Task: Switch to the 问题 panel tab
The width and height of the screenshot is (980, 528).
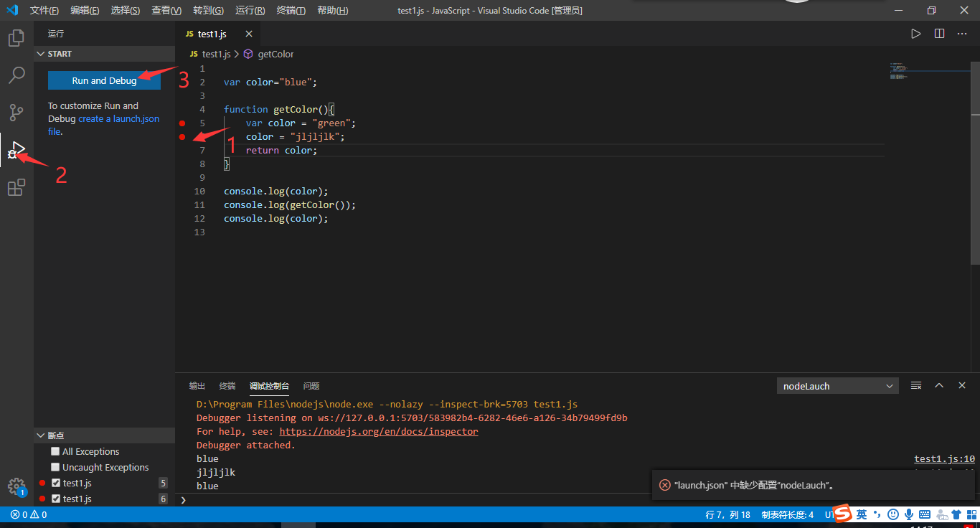Action: 311,386
